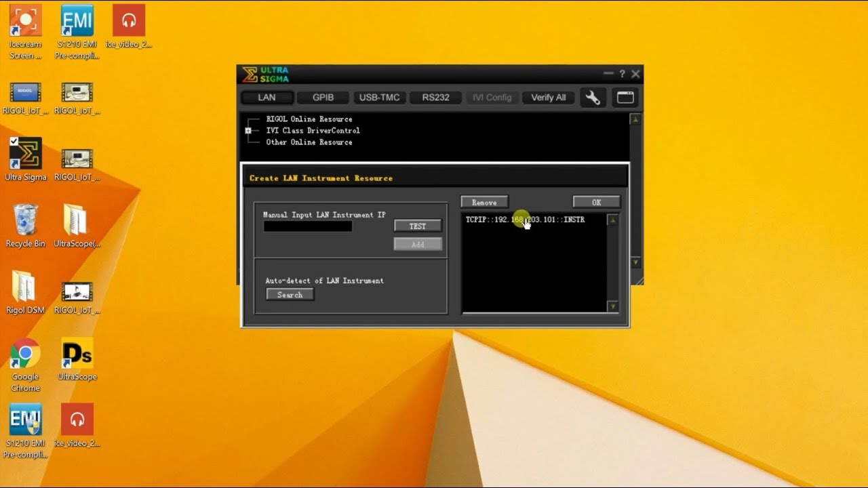Open ice_video file below UltraScope Ds shortcut
This screenshot has height=488, width=868.
[x=77, y=426]
